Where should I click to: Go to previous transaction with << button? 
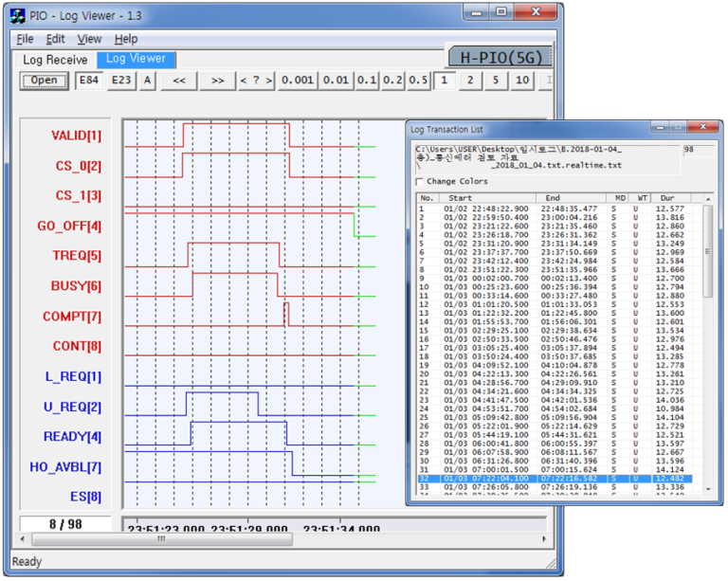pos(178,81)
